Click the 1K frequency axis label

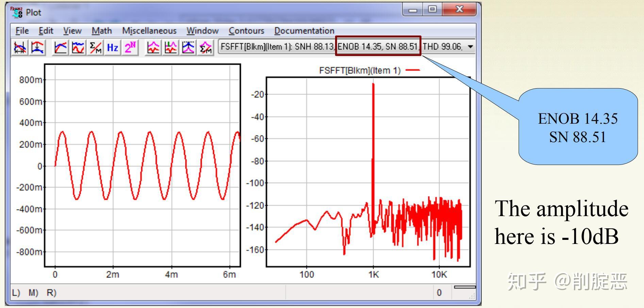[373, 274]
